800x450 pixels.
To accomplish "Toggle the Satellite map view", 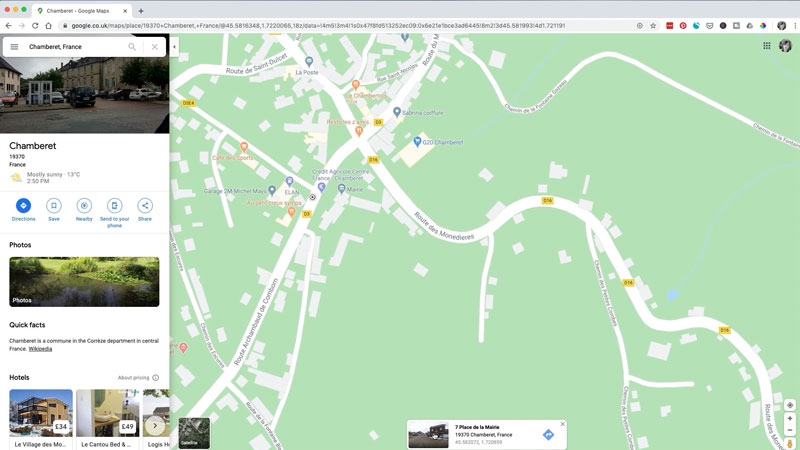I will click(x=194, y=432).
